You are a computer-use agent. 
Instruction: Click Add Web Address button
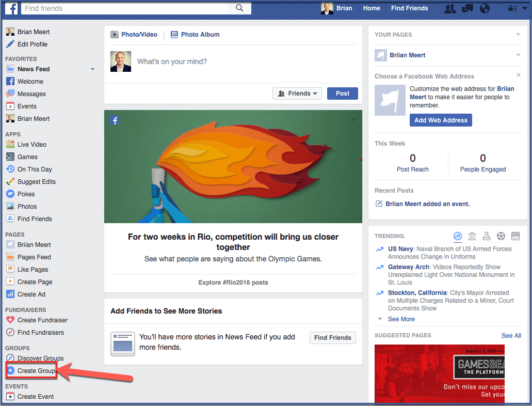pos(441,120)
